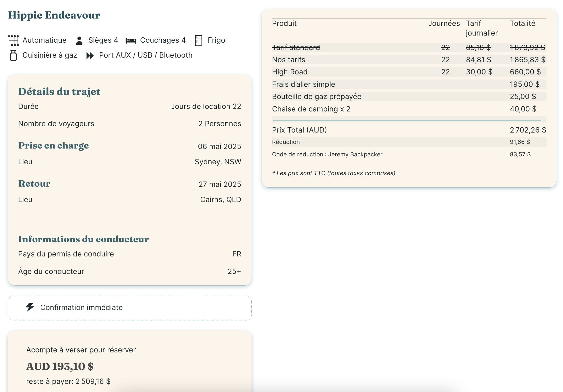Click the Nos tarifs row label
The image size is (563, 392).
point(289,60)
